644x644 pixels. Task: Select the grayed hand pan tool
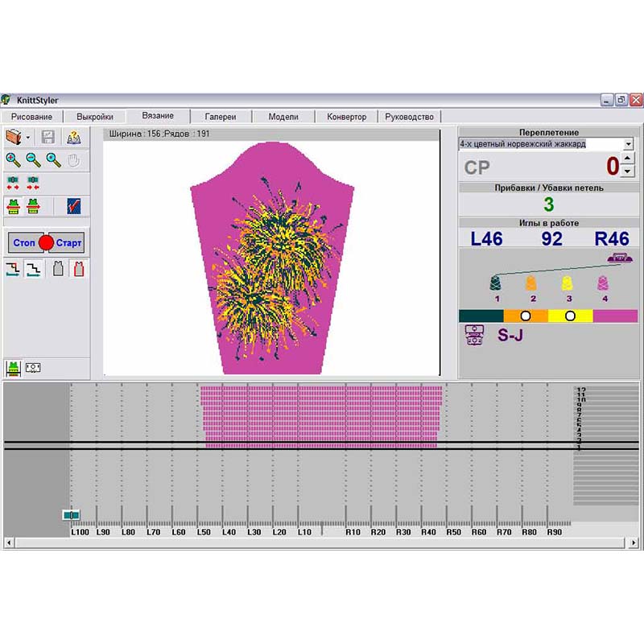(x=74, y=160)
